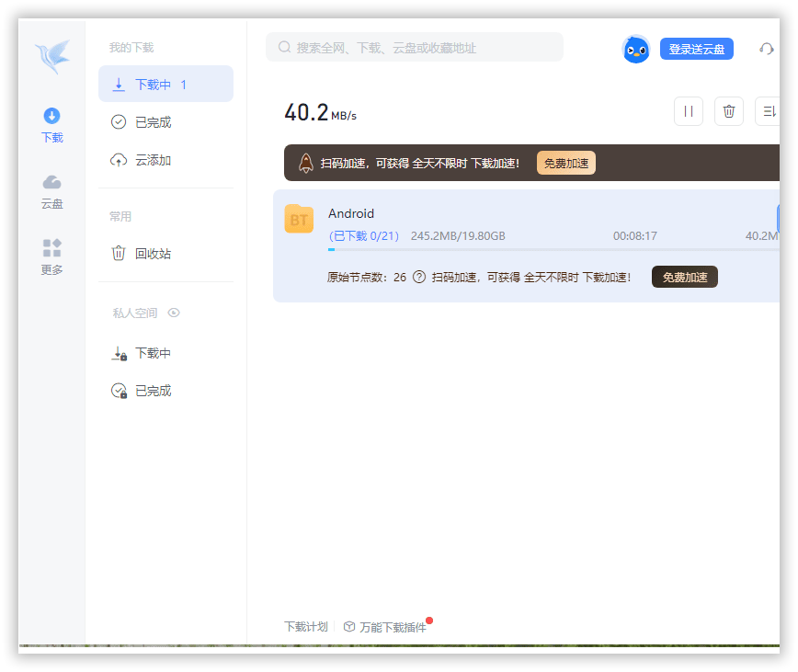The image size is (798, 672).
Task: Select the Android download task name
Action: click(x=351, y=213)
